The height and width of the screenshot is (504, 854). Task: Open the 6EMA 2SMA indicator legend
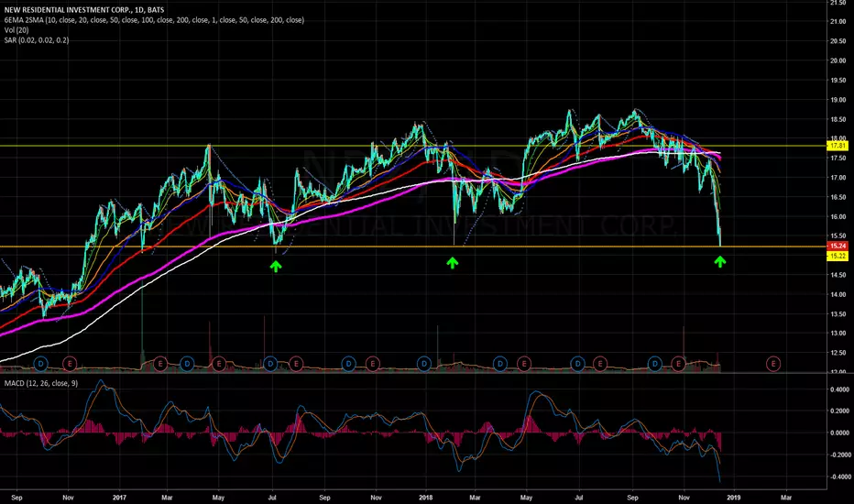154,20
